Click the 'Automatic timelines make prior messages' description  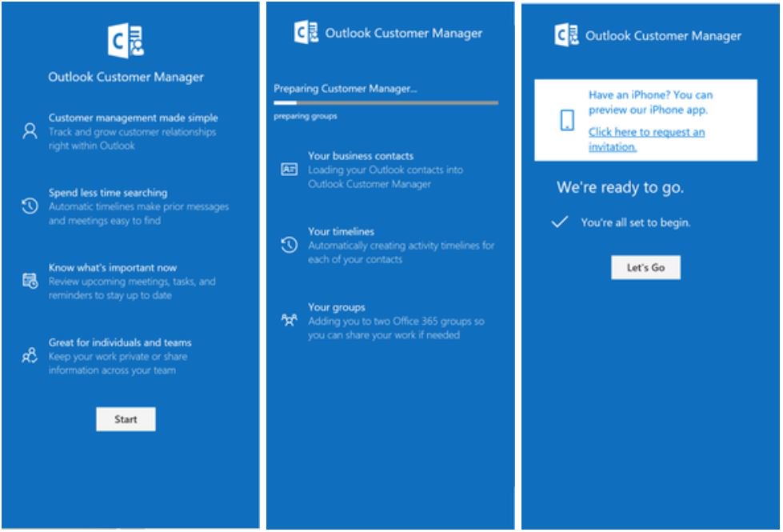pos(139,214)
